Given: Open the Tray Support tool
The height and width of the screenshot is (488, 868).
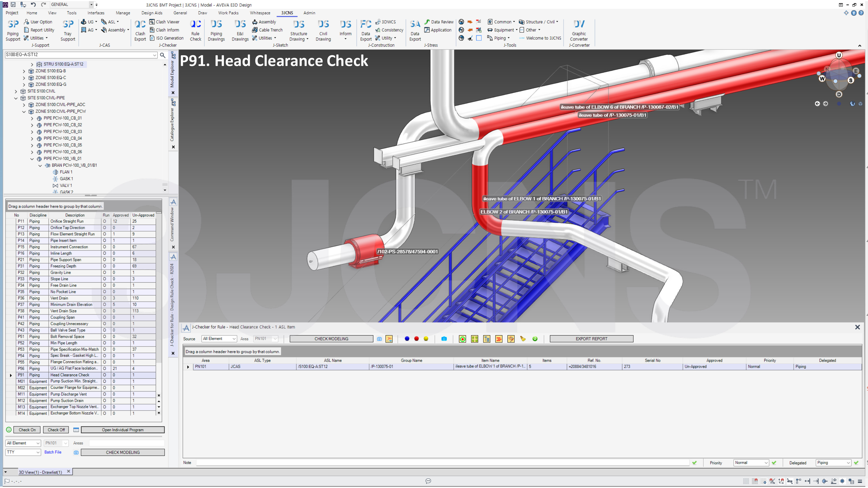Looking at the screenshot, I should (x=68, y=30).
